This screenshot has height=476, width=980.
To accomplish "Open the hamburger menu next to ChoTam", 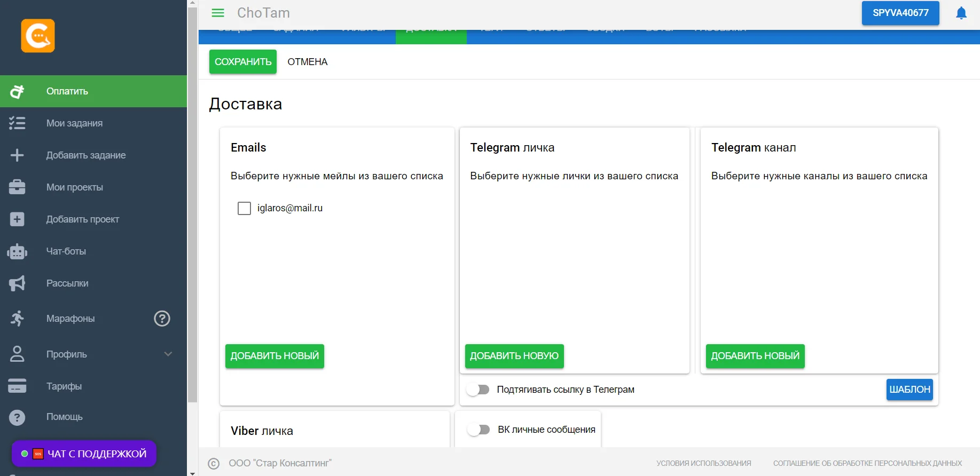I will (x=218, y=13).
